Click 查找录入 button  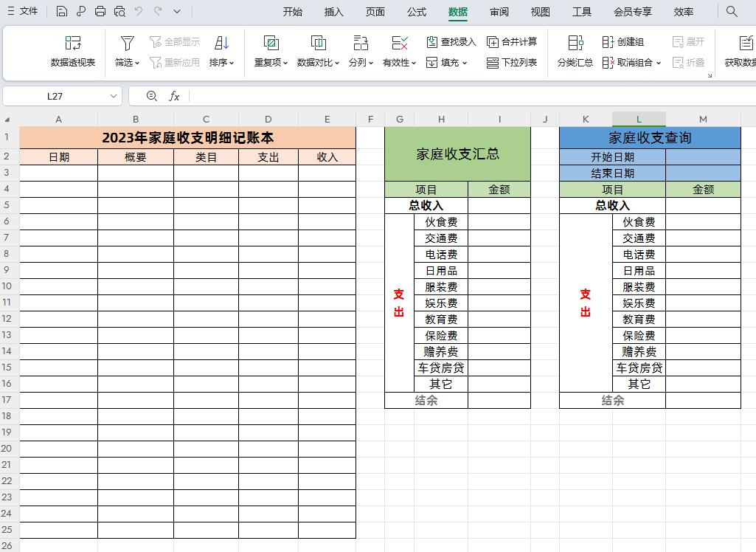451,42
